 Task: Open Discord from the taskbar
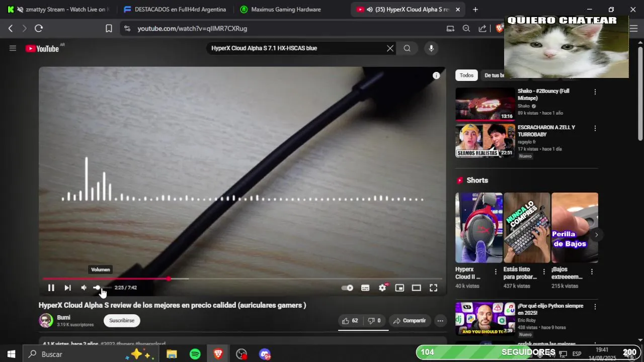point(265,354)
